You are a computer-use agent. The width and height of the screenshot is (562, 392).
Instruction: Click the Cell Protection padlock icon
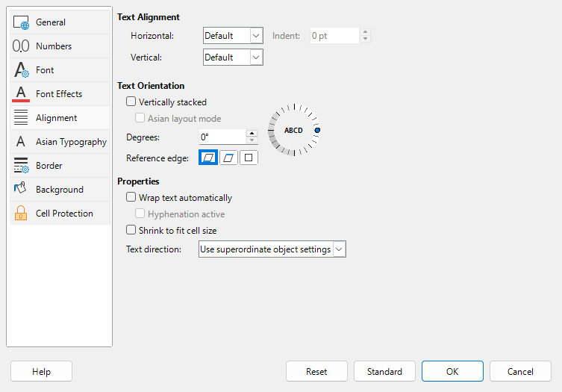(21, 213)
